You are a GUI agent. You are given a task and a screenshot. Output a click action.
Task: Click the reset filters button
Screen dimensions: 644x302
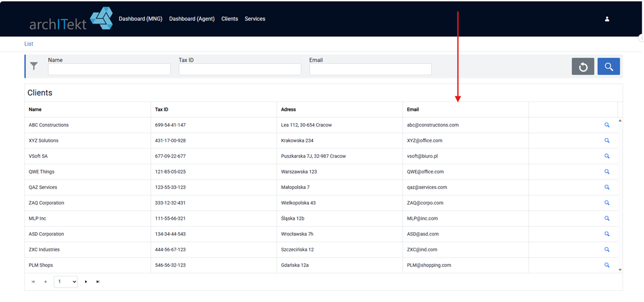coord(583,66)
